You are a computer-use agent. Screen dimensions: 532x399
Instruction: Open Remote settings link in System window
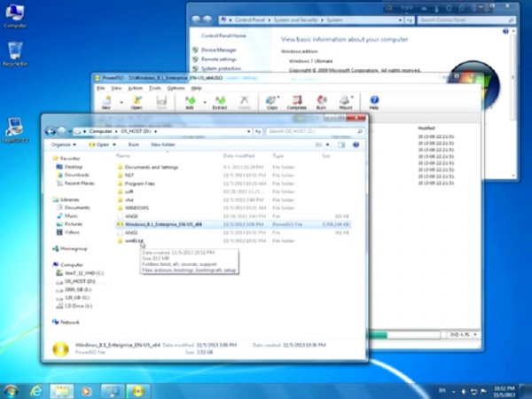(219, 59)
